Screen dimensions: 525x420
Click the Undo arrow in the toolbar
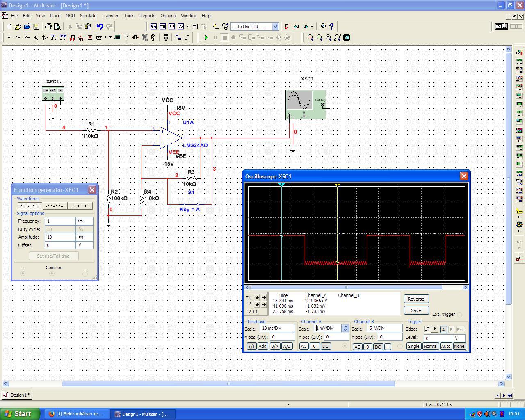point(100,26)
